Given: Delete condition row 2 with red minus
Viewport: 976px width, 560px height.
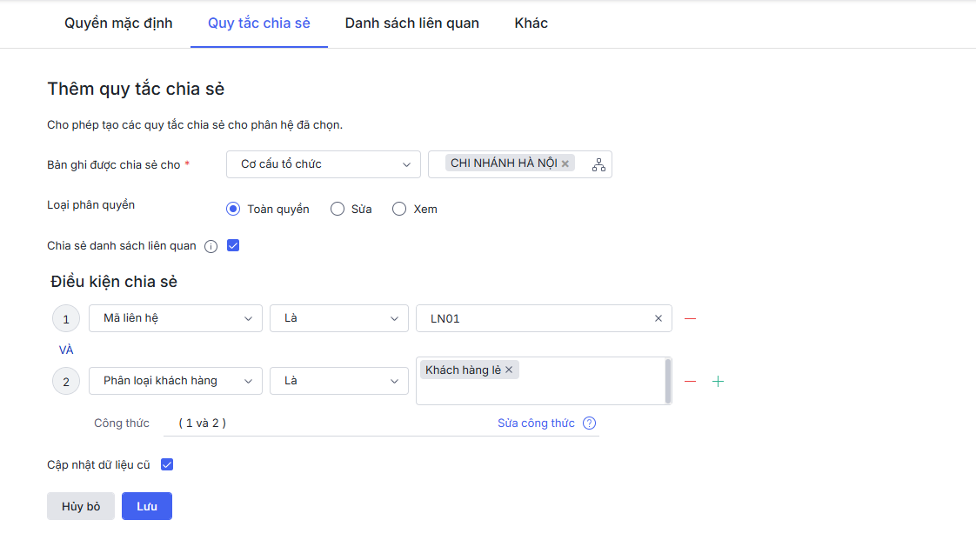Looking at the screenshot, I should [x=690, y=381].
